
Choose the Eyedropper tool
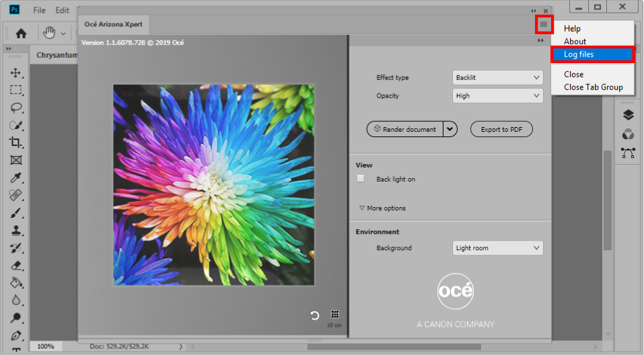16,177
